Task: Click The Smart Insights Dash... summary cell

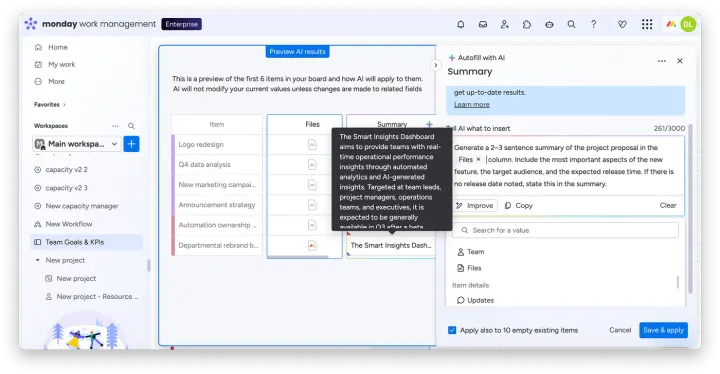Action: click(x=391, y=246)
